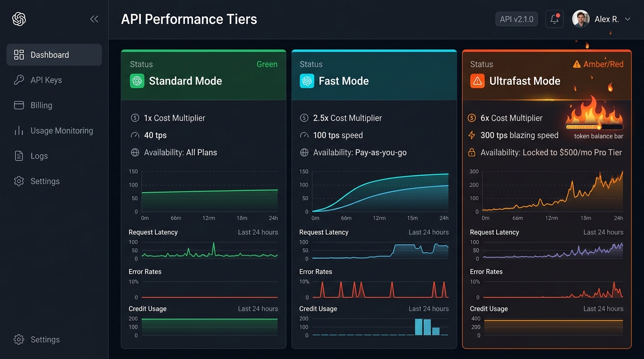The height and width of the screenshot is (359, 644).
Task: Click Fast Mode Credit Usage bar chart
Action: tap(380, 326)
